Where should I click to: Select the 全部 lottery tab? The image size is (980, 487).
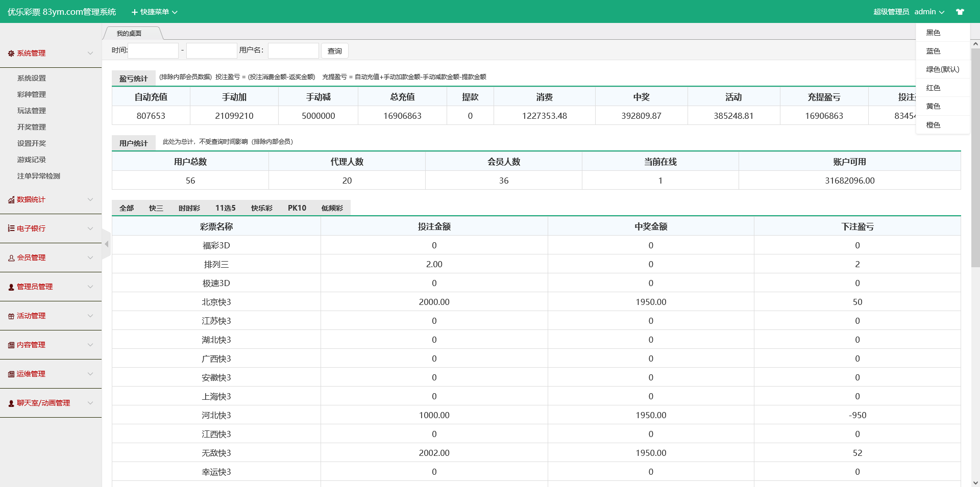(127, 208)
